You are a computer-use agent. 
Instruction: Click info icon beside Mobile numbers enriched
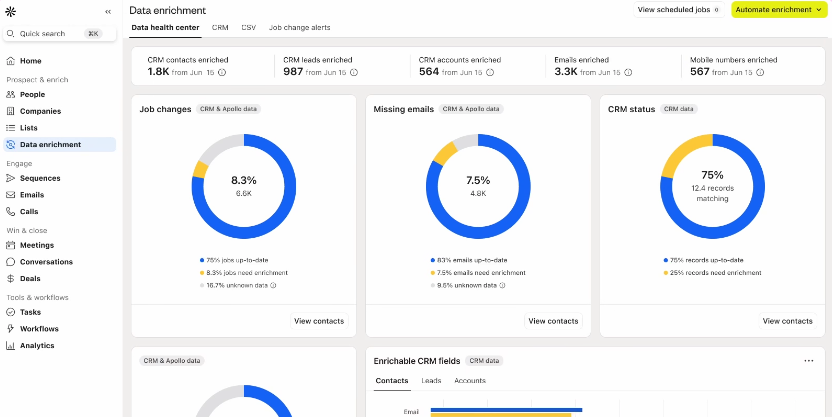(x=760, y=72)
